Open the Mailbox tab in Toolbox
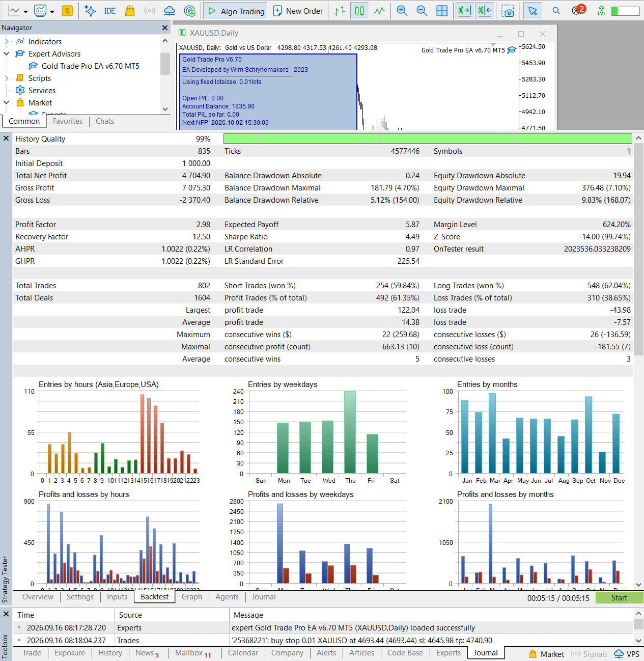Image resolution: width=644 pixels, height=661 pixels. [193, 653]
